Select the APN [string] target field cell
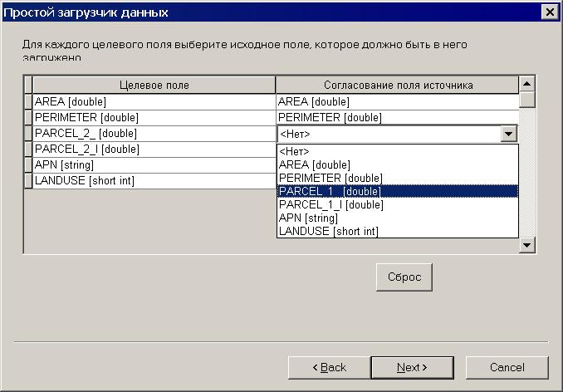The height and width of the screenshot is (392, 563). [154, 165]
